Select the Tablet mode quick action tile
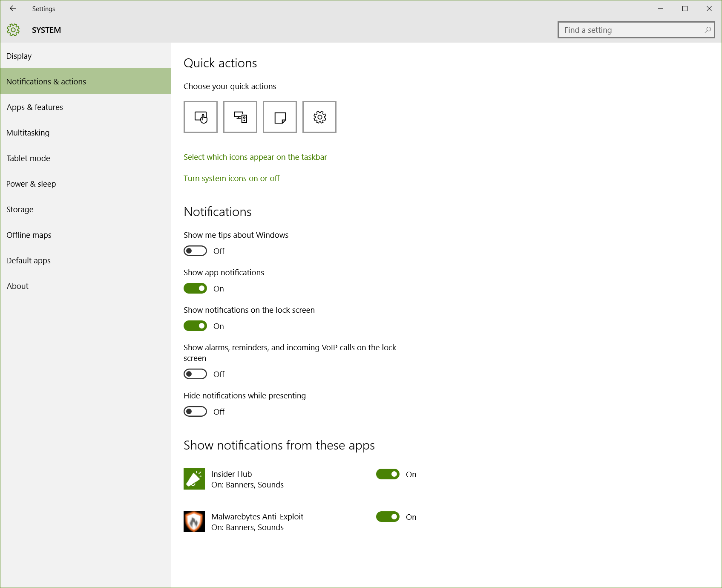 [x=201, y=117]
